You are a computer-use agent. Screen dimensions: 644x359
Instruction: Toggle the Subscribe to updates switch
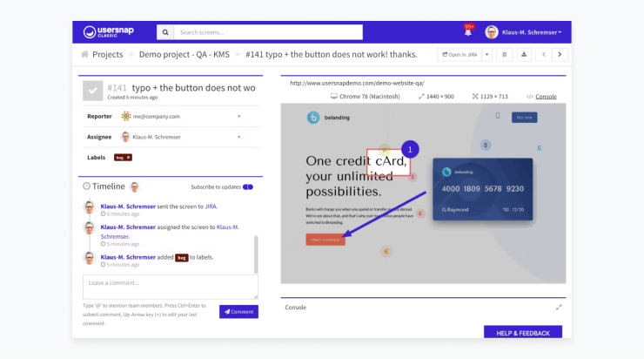pos(248,186)
